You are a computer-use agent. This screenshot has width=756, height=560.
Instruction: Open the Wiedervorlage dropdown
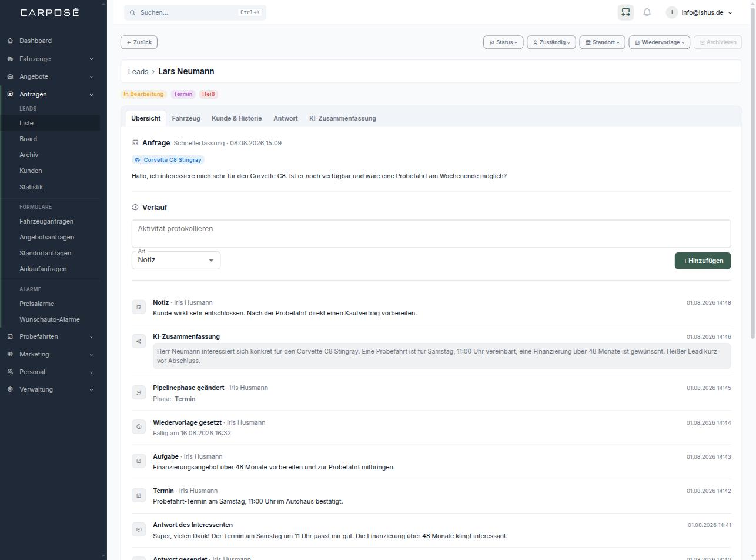(x=660, y=42)
